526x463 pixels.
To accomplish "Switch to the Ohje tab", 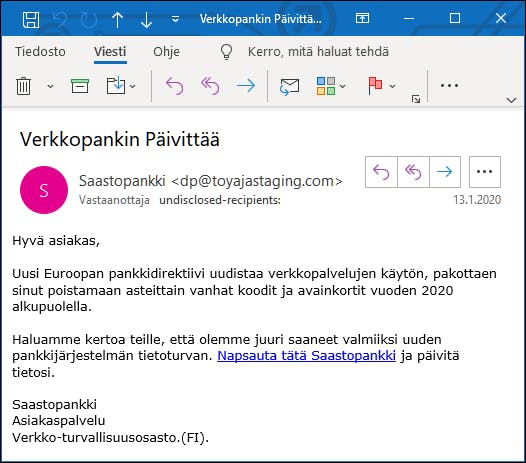I will click(x=166, y=52).
